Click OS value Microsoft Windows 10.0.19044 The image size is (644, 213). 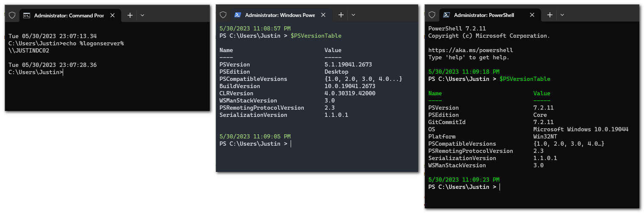pyautogui.click(x=581, y=129)
